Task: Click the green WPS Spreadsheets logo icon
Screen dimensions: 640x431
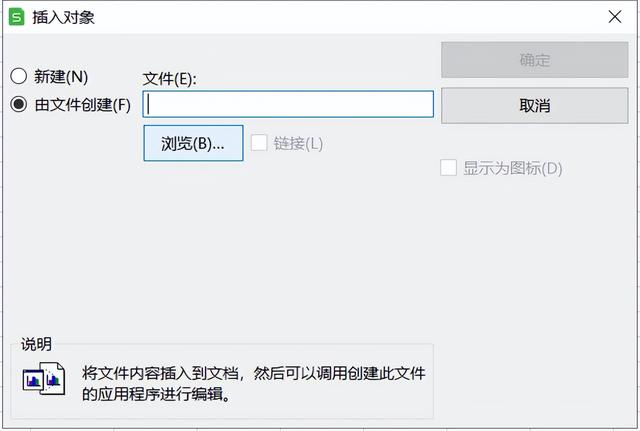Action: coord(17,17)
